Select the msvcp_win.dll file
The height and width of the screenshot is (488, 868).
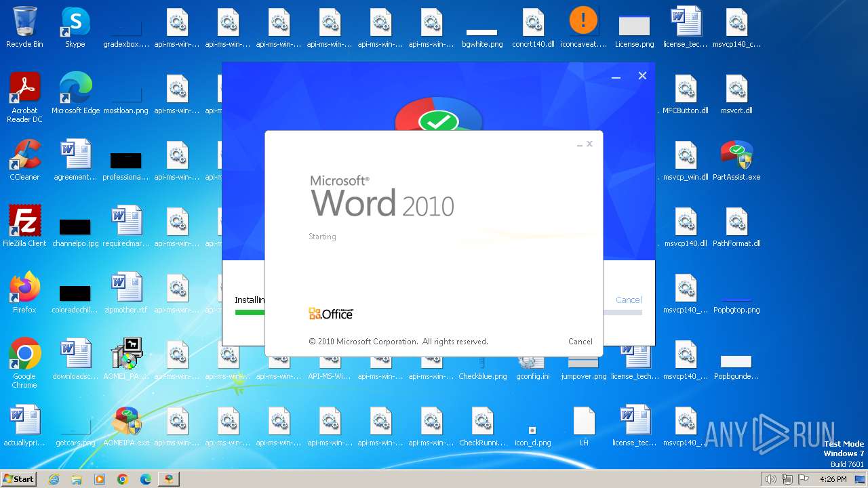pos(686,160)
